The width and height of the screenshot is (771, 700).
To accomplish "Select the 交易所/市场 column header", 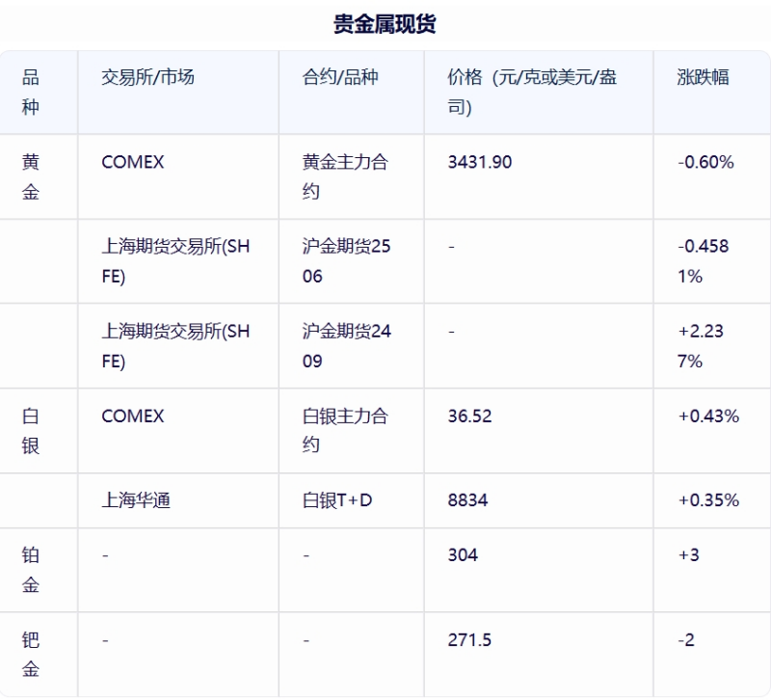I will [x=148, y=77].
